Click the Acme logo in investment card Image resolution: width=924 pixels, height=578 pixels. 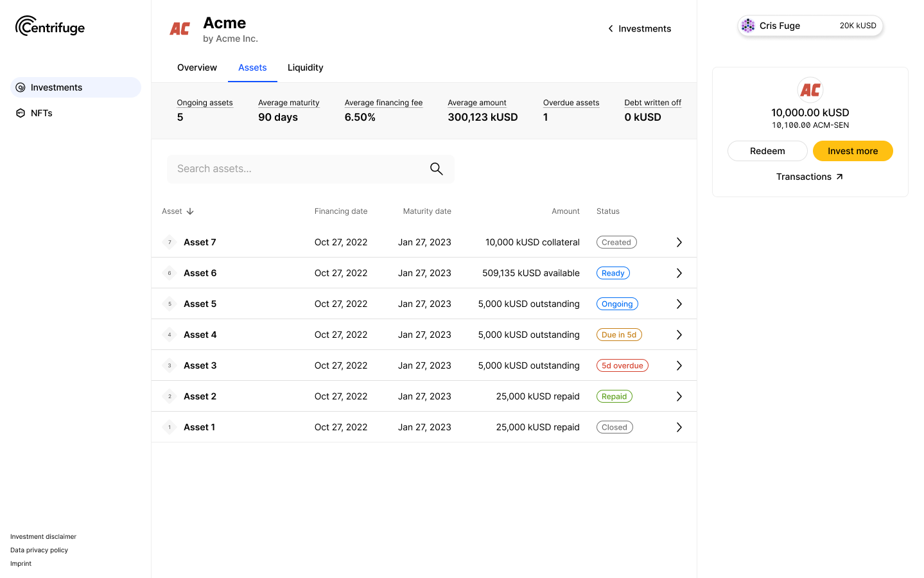[810, 90]
